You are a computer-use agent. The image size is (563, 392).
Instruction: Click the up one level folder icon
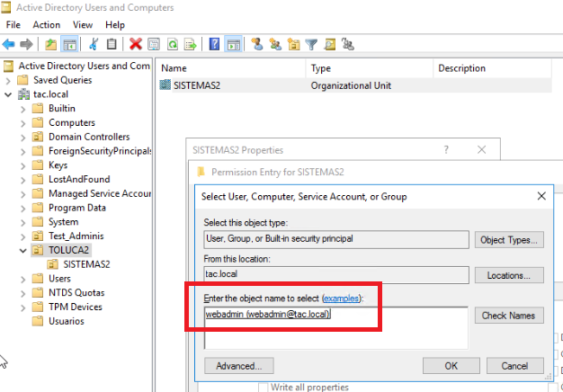click(x=51, y=43)
